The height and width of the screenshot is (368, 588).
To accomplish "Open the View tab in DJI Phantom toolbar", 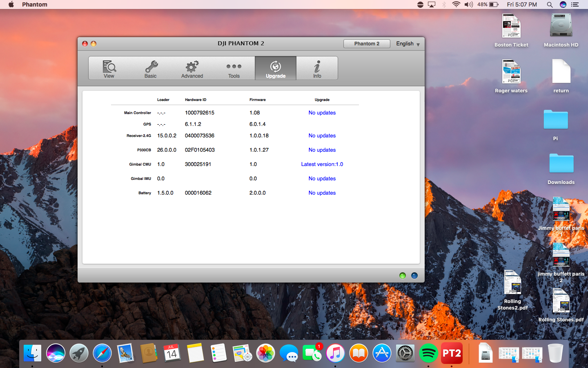I will (109, 69).
